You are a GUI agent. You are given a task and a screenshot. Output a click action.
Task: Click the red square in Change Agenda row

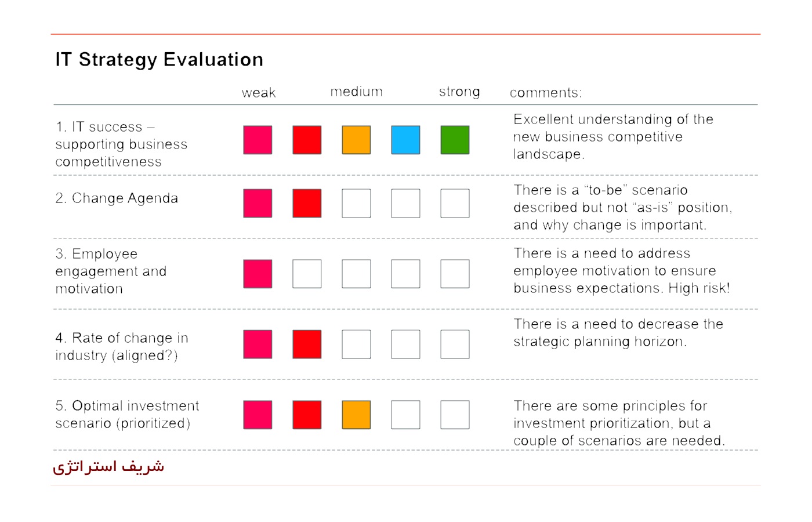[x=307, y=204]
